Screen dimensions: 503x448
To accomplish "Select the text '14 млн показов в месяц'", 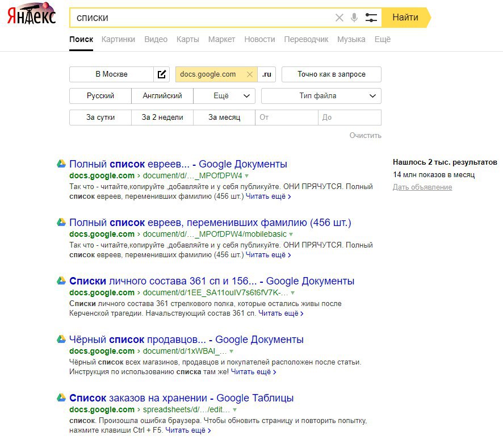I will [434, 174].
